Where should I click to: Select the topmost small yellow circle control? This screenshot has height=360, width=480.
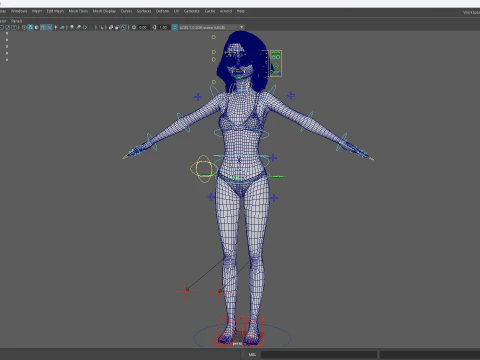click(214, 37)
